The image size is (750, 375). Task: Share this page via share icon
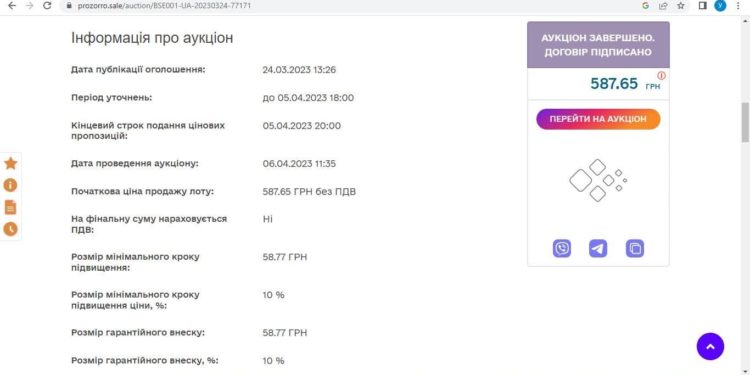[663, 6]
